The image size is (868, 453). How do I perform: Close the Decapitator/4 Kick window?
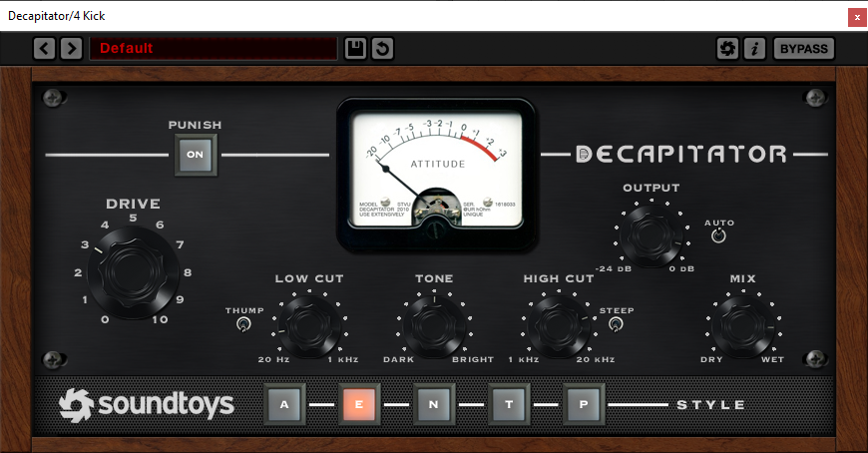pos(857,17)
